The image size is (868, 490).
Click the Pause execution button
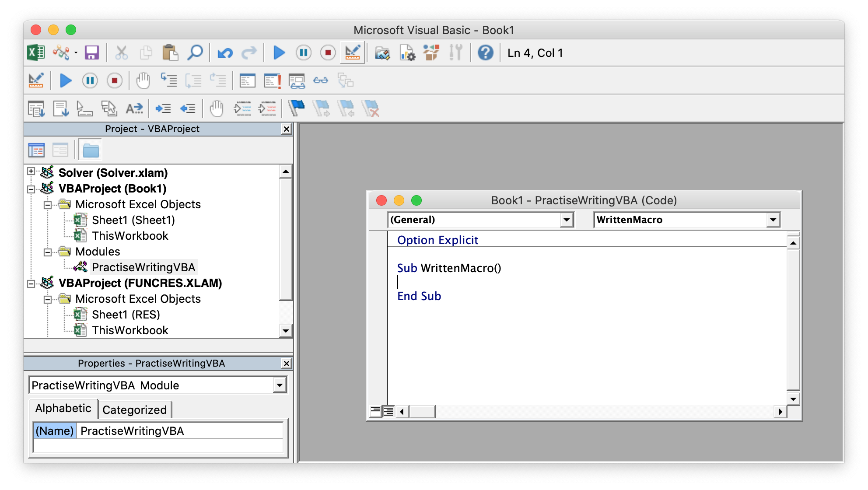tap(303, 52)
